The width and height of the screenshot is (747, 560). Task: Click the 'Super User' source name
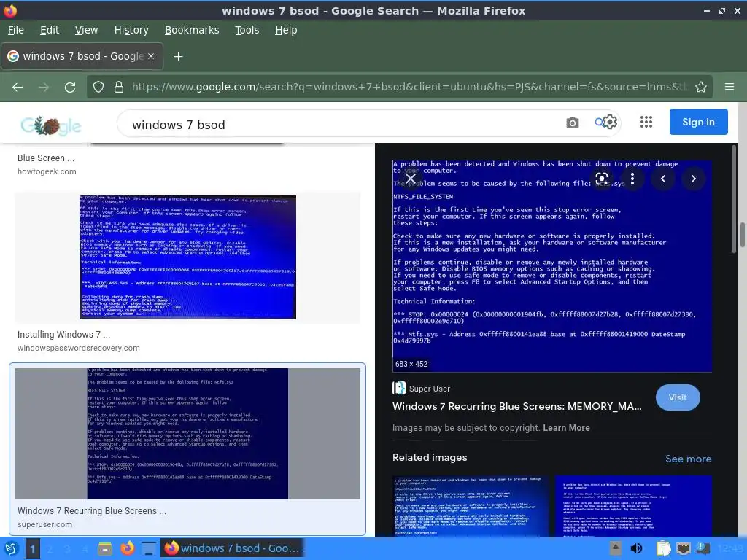pyautogui.click(x=430, y=389)
